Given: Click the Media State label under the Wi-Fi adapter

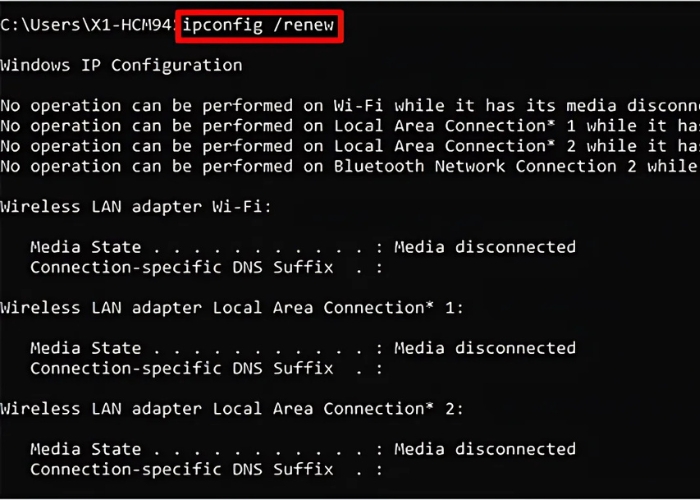Looking at the screenshot, I should (85, 247).
